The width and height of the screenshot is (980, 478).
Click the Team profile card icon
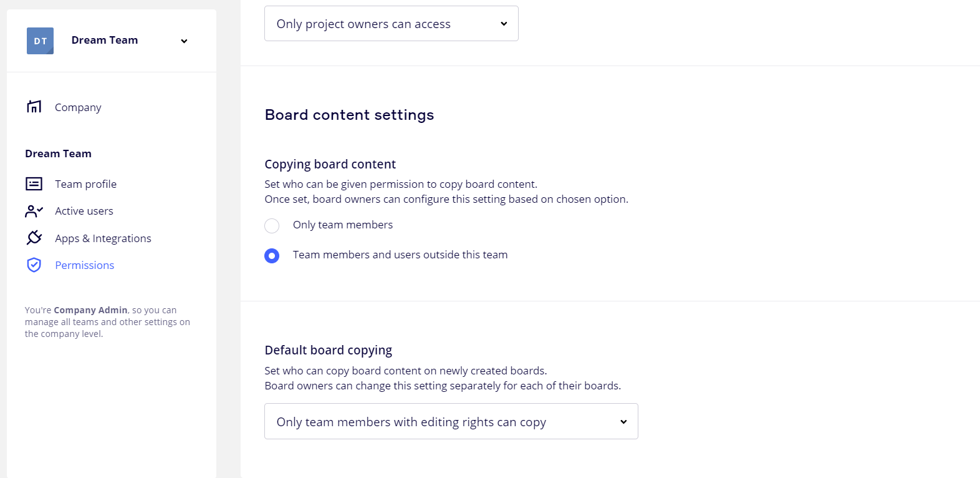pyautogui.click(x=34, y=183)
